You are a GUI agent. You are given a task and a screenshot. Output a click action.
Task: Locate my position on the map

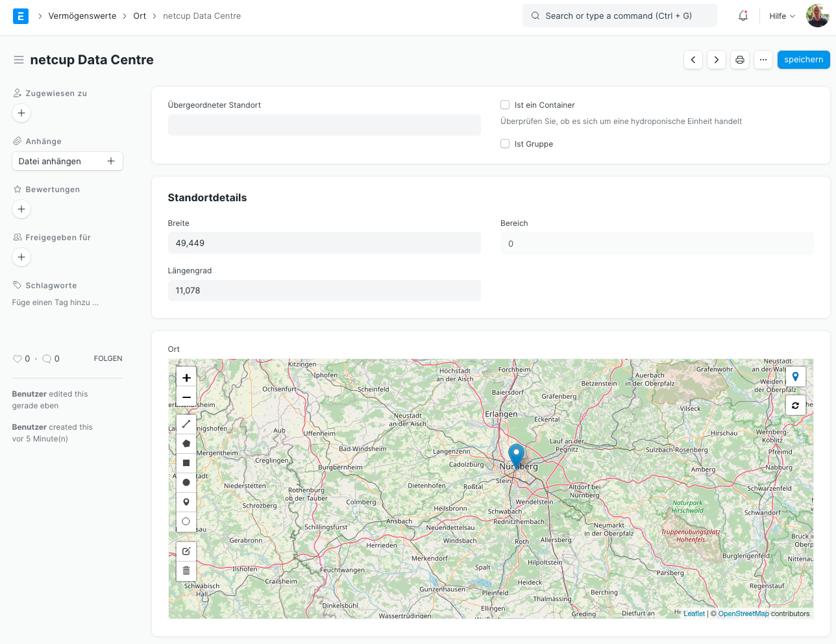point(795,377)
